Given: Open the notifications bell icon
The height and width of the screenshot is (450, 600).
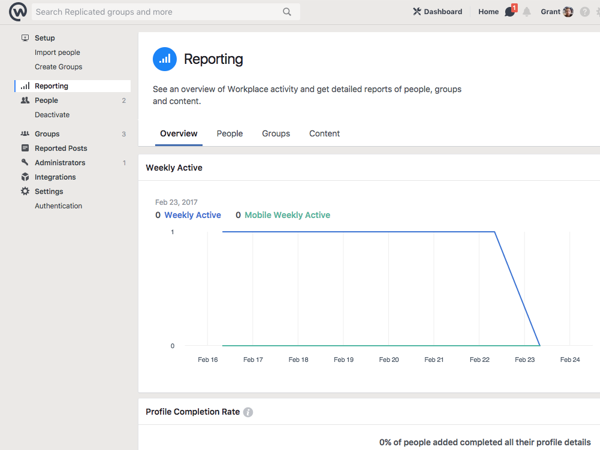Looking at the screenshot, I should (527, 12).
